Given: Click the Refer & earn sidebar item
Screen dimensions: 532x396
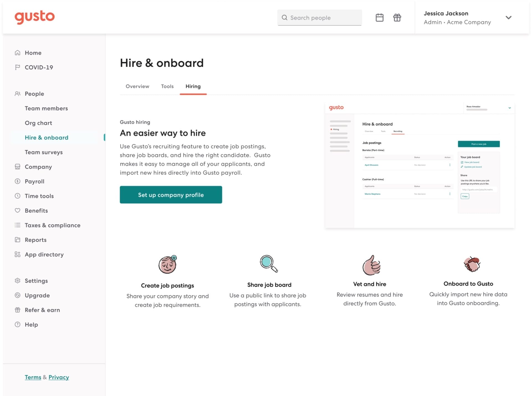Looking at the screenshot, I should point(42,310).
